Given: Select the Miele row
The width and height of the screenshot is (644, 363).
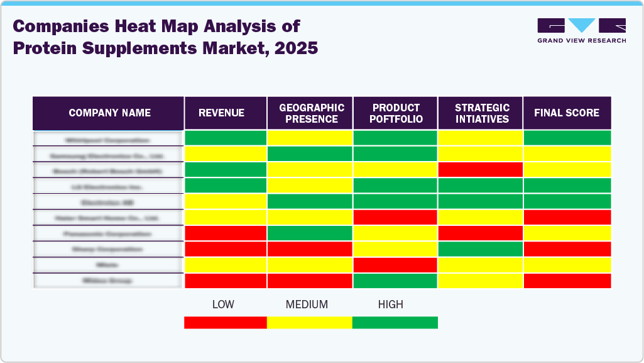Looking at the screenshot, I should 109,264.
